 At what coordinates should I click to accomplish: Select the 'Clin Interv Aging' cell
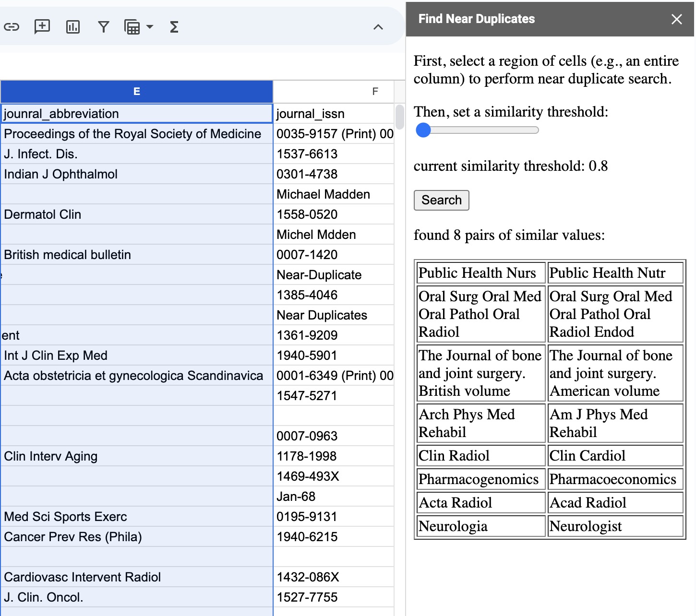(x=137, y=456)
